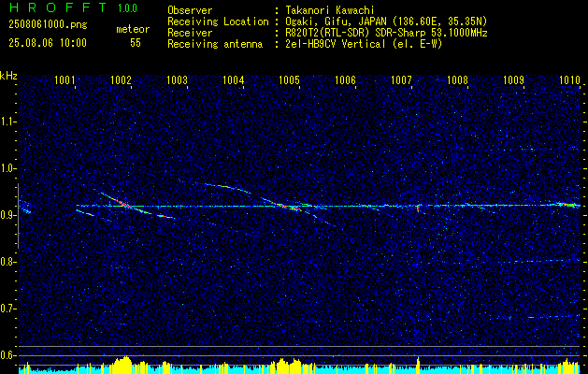Click the 1.1 kHz frequency label

click(x=7, y=122)
